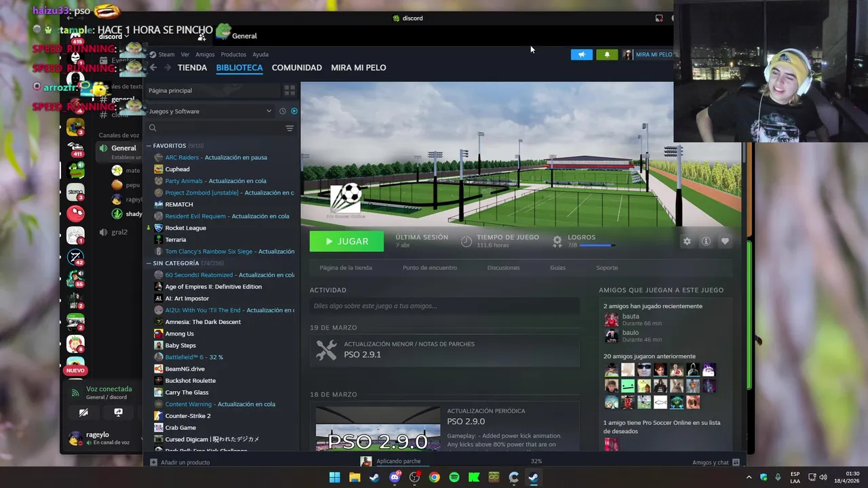The width and height of the screenshot is (868, 488).
Task: Click the activity text field for friends
Action: pyautogui.click(x=445, y=306)
